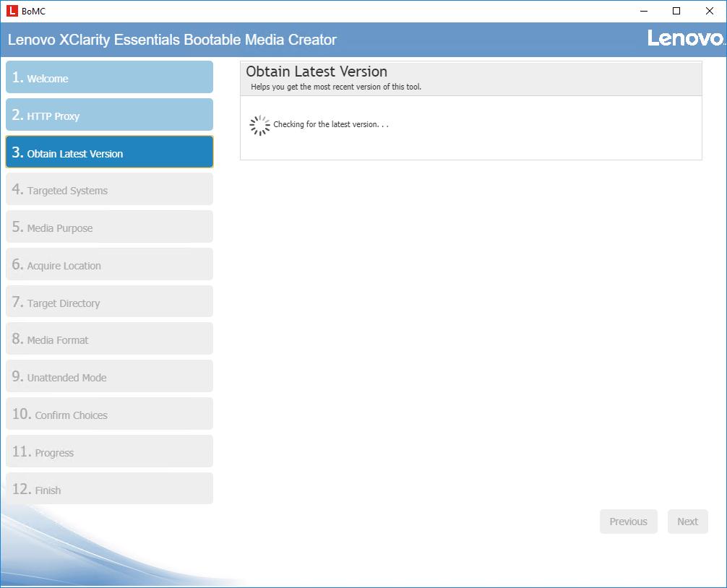The height and width of the screenshot is (588, 727).
Task: Click the BoMC window title text
Action: tap(33, 12)
